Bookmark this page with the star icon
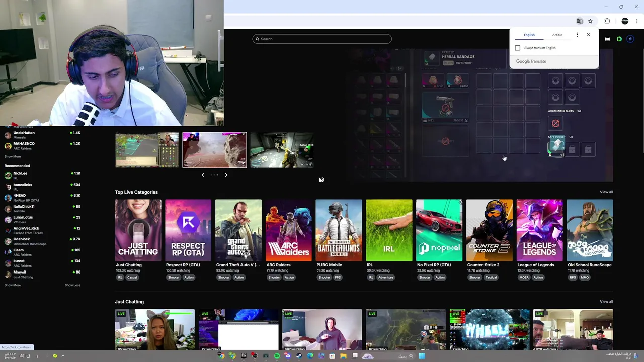This screenshot has height=362, width=644. (590, 21)
